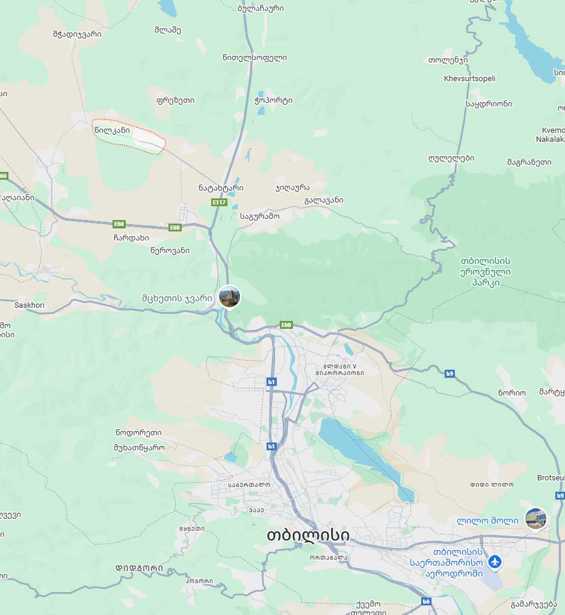Select the გალავანი village label
This screenshot has width=565, height=615.
pyautogui.click(x=324, y=200)
